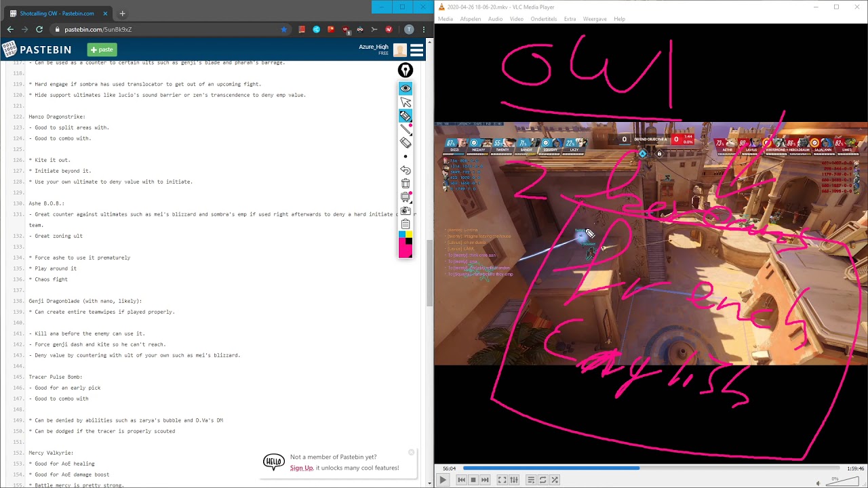This screenshot has width=868, height=488.
Task: Toggle the drawing visibility eye icon
Action: (406, 88)
